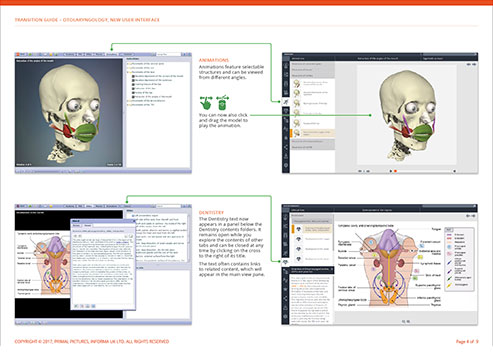This screenshot has height=360, width=493.
Task: Click the red home icon in the old interface toolbar
Action: click(x=18, y=54)
